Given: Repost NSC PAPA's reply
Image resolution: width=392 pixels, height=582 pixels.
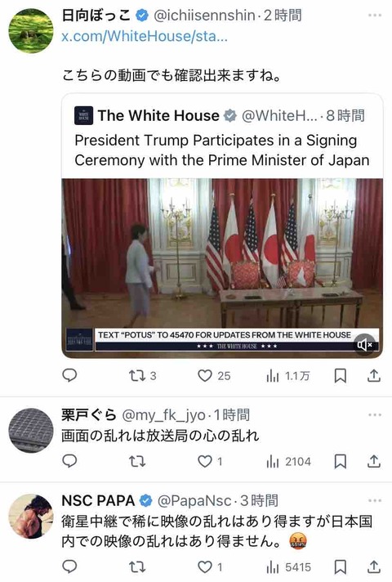Looking at the screenshot, I should tap(137, 566).
